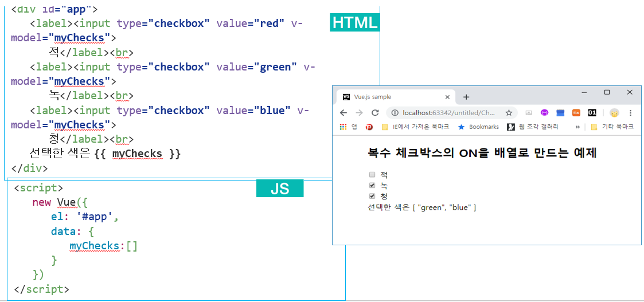Open the red P bookmark icon
Viewport: 644px width, 302px height.
click(369, 127)
